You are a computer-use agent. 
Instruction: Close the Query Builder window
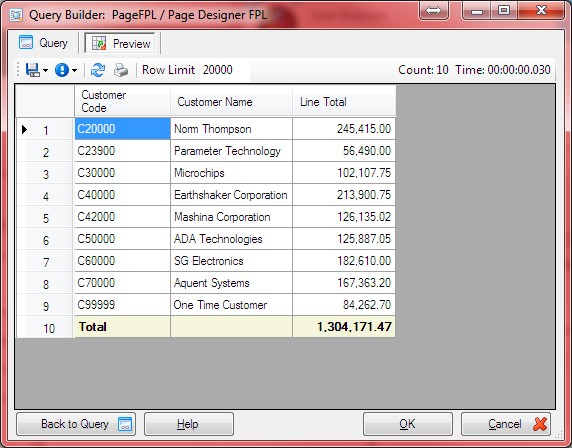tap(541, 10)
